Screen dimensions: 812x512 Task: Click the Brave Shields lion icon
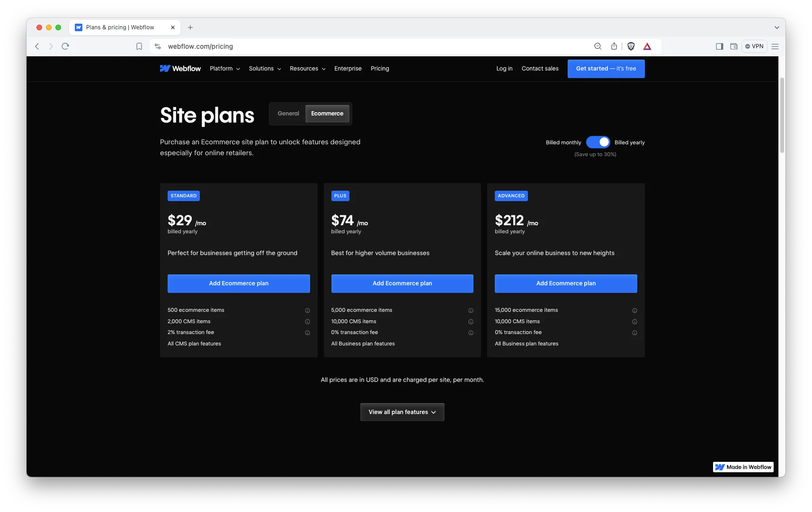(x=631, y=46)
